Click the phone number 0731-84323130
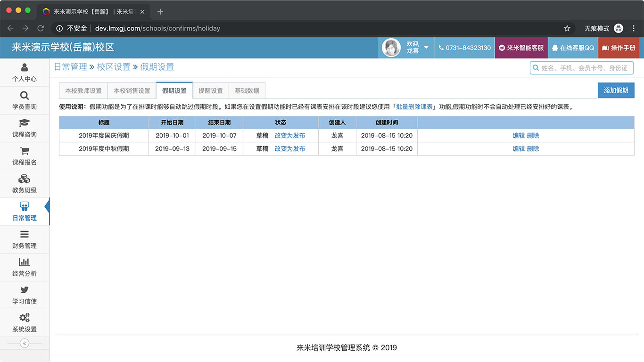The image size is (644, 362). 465,48
